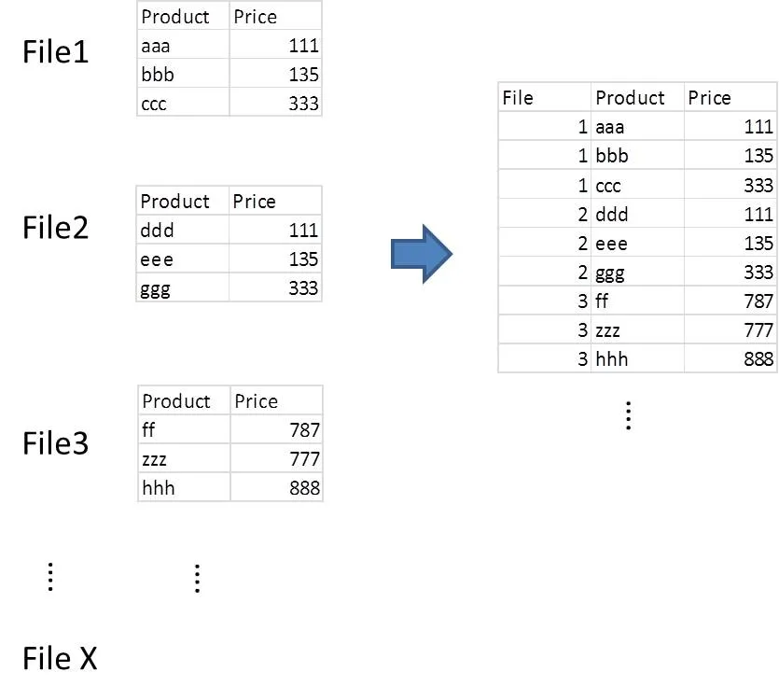Click the vertical dots above File X
This screenshot has height=700, width=779.
pyautogui.click(x=50, y=577)
